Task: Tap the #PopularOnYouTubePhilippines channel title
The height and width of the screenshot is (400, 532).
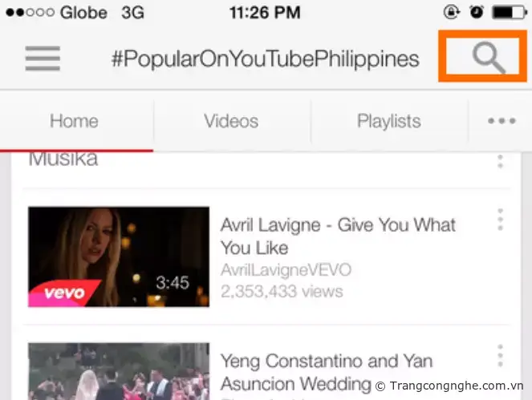Action: point(266,59)
